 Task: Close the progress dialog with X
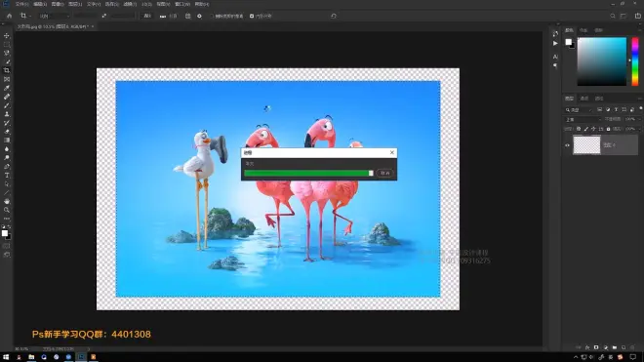click(392, 152)
